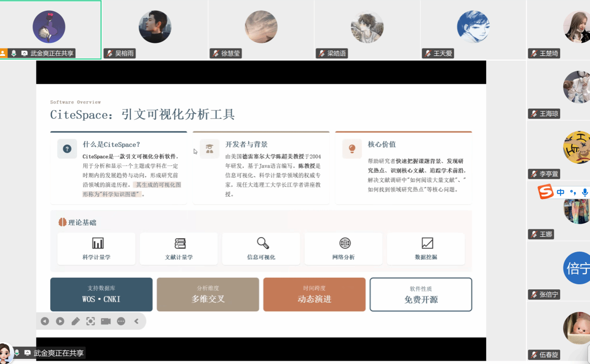Image resolution: width=590 pixels, height=364 pixels.
Task: Toggle Sogou punctuation mode button
Action: [x=573, y=192]
